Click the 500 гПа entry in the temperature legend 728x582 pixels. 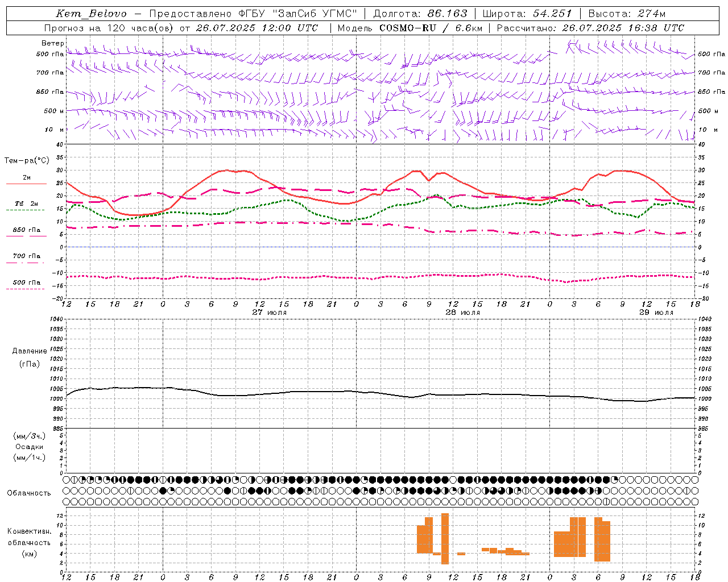pyautogui.click(x=27, y=282)
